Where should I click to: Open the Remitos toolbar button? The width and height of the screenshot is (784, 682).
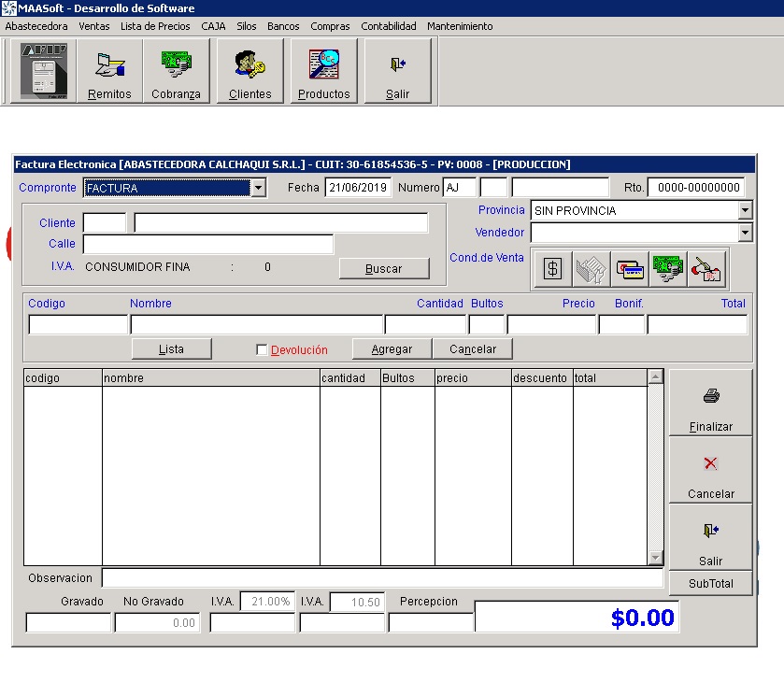(x=109, y=72)
